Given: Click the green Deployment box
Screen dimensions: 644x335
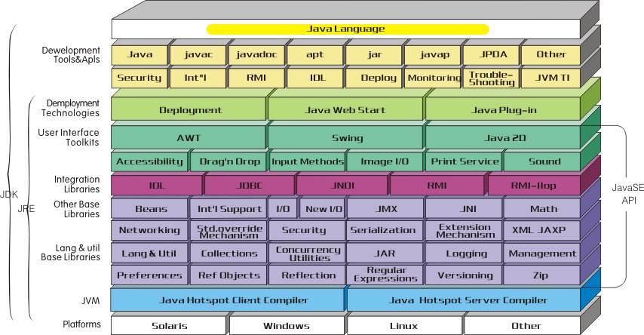Looking at the screenshot, I should coord(189,109).
